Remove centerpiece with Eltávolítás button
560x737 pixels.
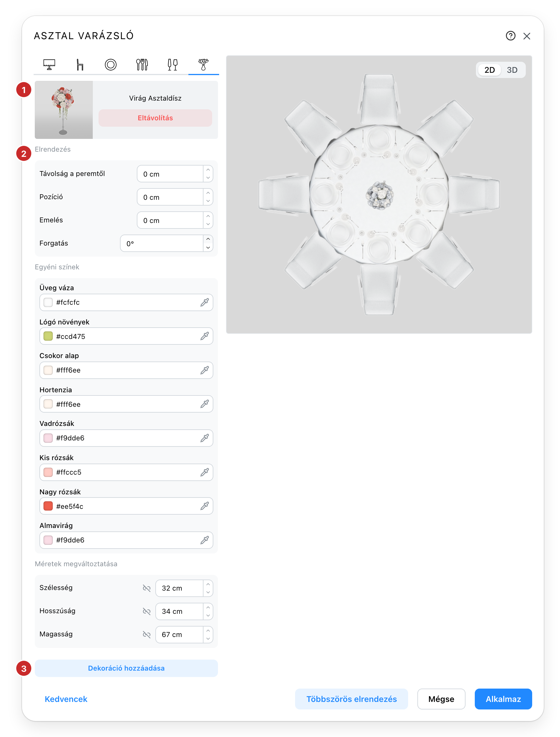155,118
